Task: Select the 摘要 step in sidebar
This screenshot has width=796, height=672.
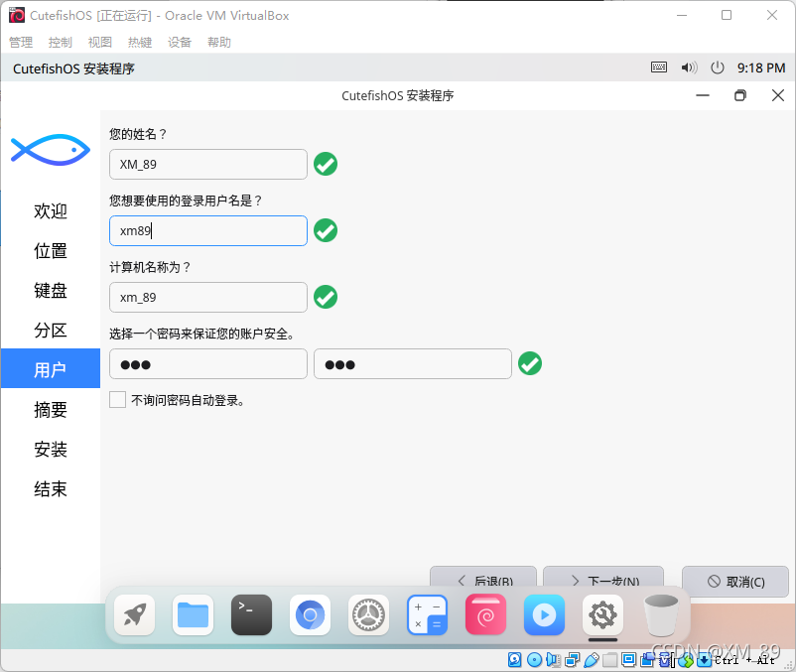Action: [51, 409]
